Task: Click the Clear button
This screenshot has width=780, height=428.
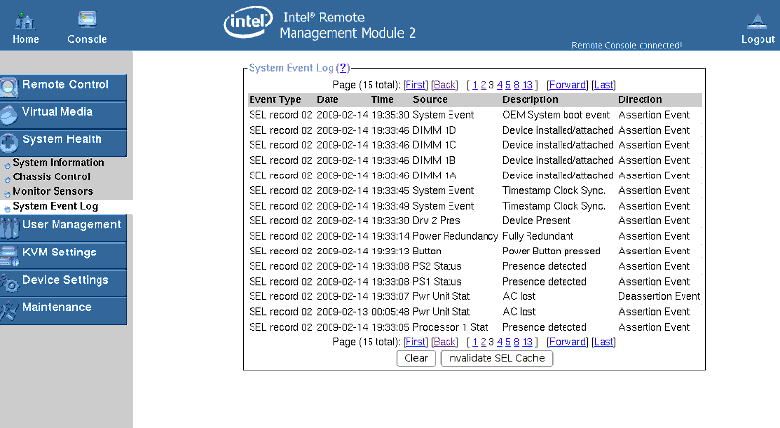Action: [x=416, y=358]
